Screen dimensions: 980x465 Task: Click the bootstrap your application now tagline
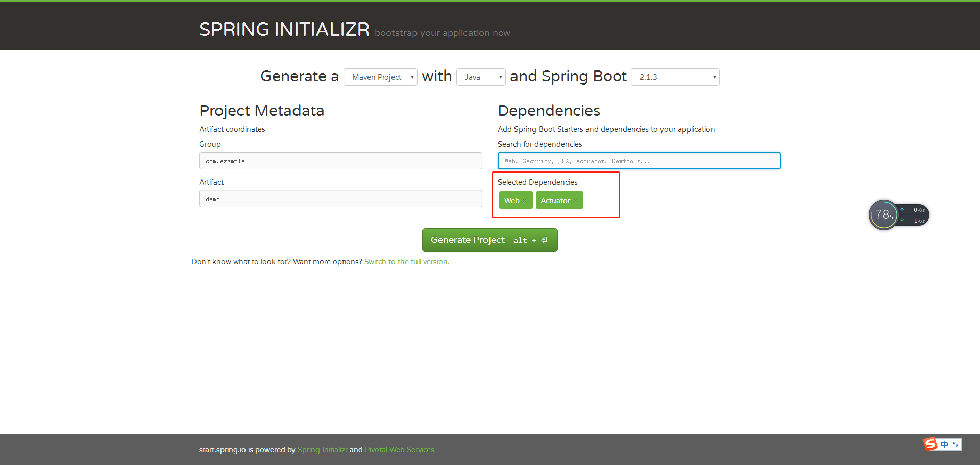pos(443,33)
